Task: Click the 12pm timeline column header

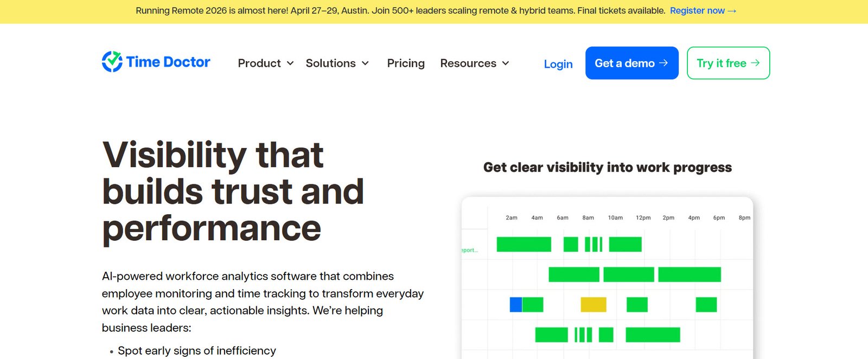Action: click(643, 217)
